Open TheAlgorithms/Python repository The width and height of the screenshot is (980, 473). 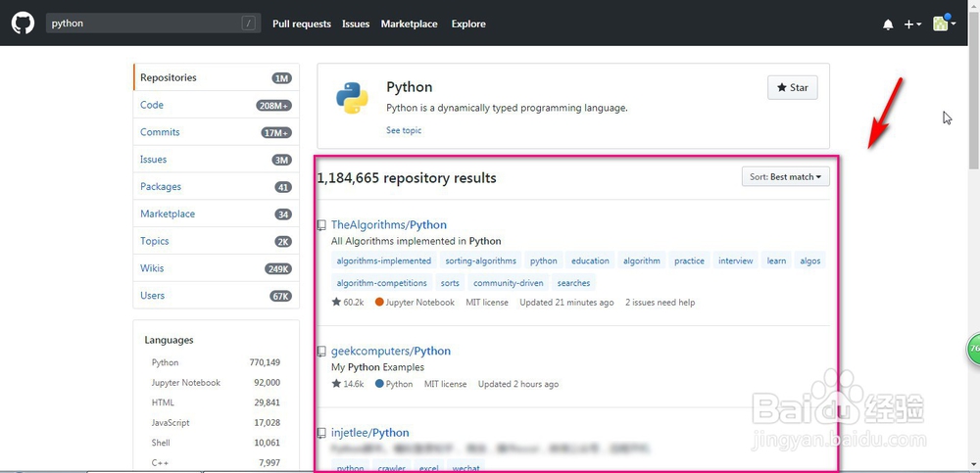(389, 225)
